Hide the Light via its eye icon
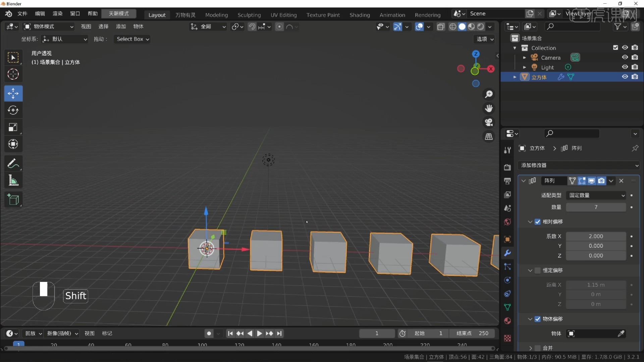This screenshot has width=644, height=362. [x=625, y=67]
